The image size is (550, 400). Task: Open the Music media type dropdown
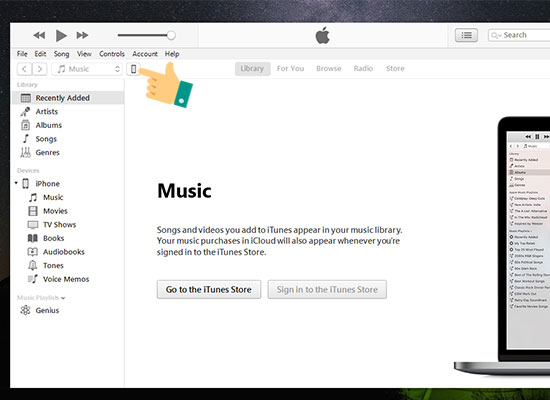pos(87,69)
